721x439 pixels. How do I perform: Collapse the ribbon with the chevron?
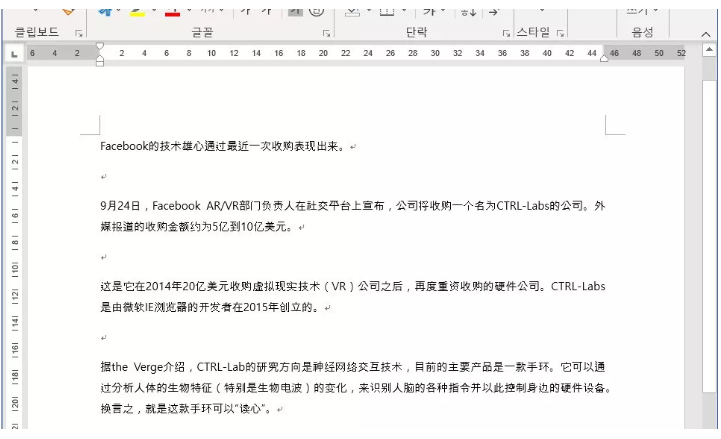click(x=705, y=34)
